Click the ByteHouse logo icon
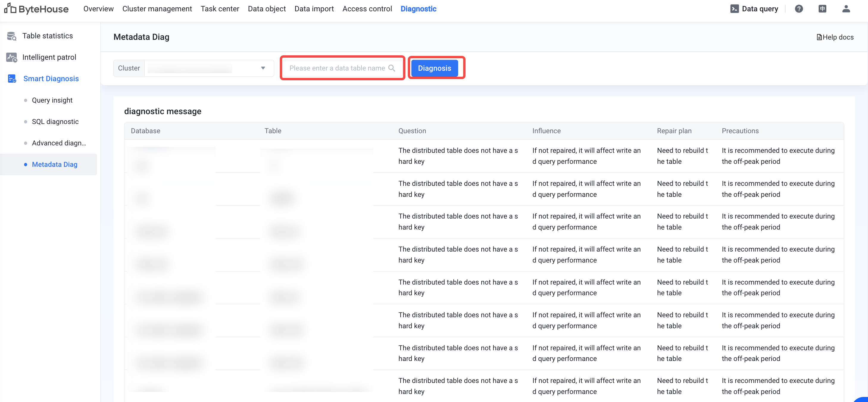Image resolution: width=868 pixels, height=402 pixels. click(10, 8)
